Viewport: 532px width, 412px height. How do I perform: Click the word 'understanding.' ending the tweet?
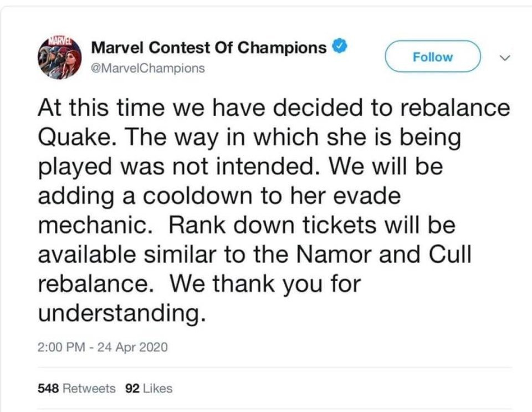(x=122, y=313)
